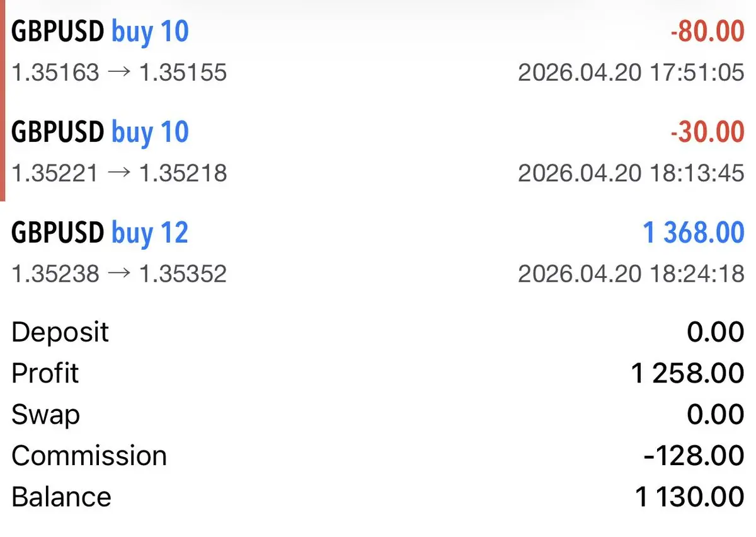The height and width of the screenshot is (537, 756).
Task: Select the 1 258.00 profit total
Action: click(x=687, y=373)
